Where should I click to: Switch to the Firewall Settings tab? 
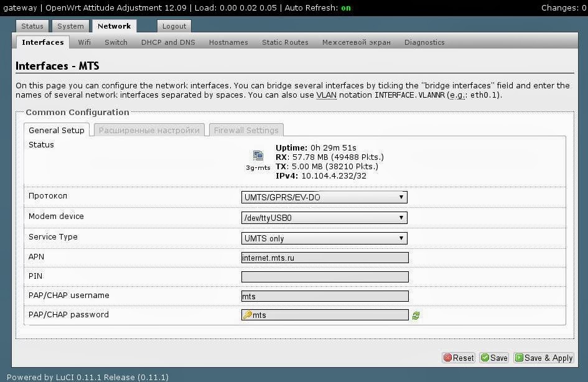click(x=246, y=130)
